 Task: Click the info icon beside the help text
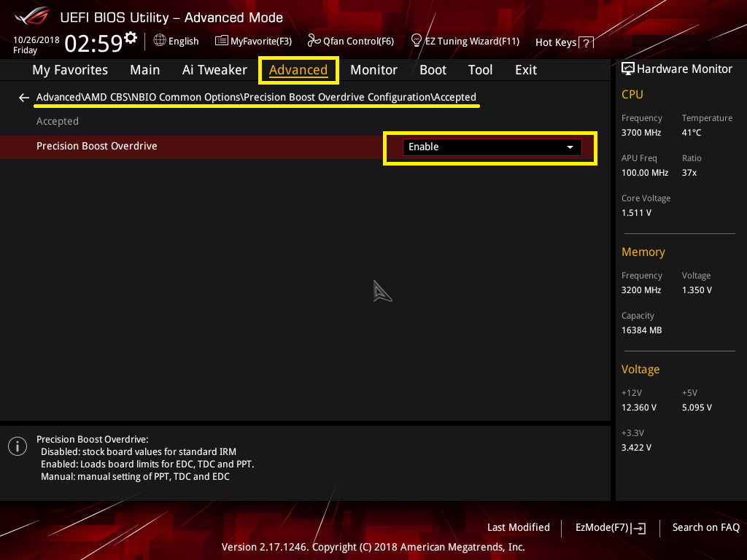click(18, 446)
